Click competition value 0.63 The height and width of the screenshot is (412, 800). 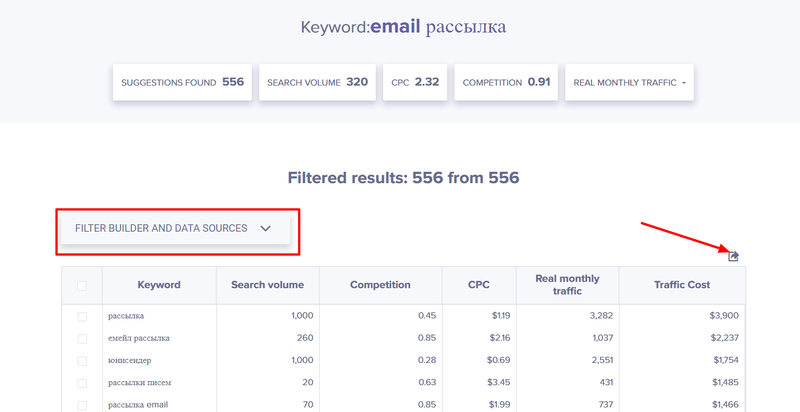coord(427,382)
